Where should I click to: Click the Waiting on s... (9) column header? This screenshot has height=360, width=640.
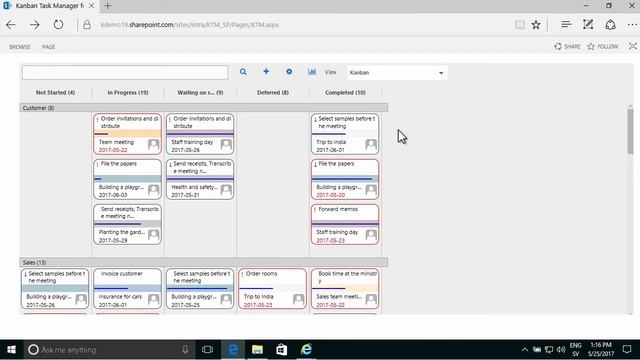(200, 93)
